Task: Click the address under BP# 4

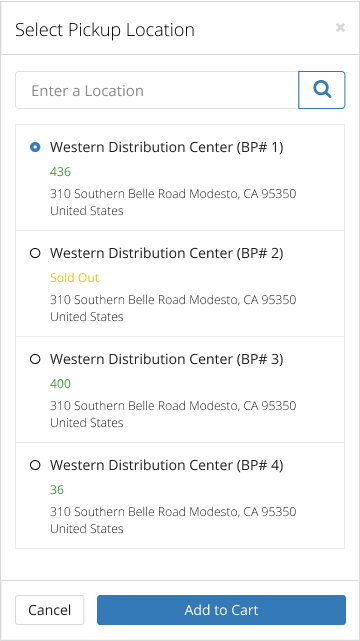Action: (x=173, y=520)
